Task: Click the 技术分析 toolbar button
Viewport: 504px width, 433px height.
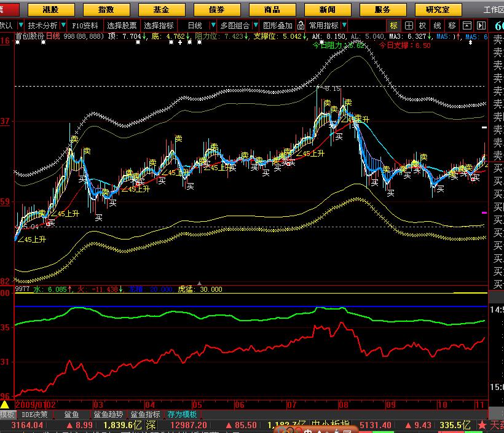Action: click(42, 25)
